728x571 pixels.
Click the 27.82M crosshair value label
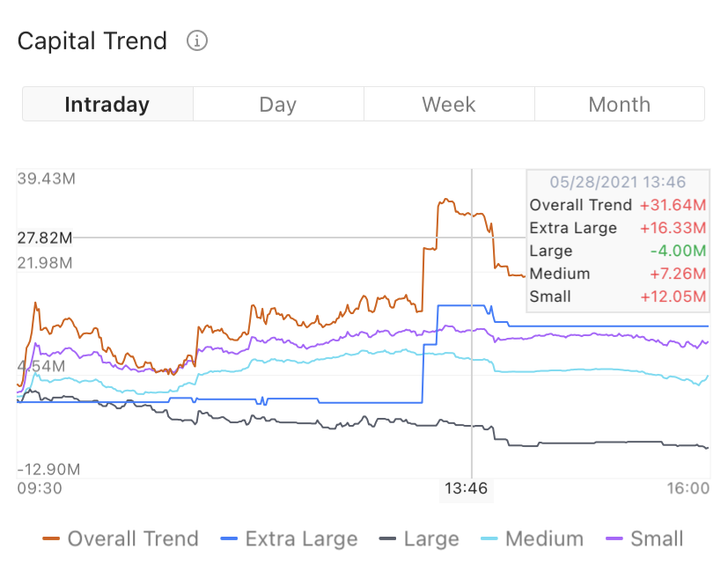click(45, 238)
